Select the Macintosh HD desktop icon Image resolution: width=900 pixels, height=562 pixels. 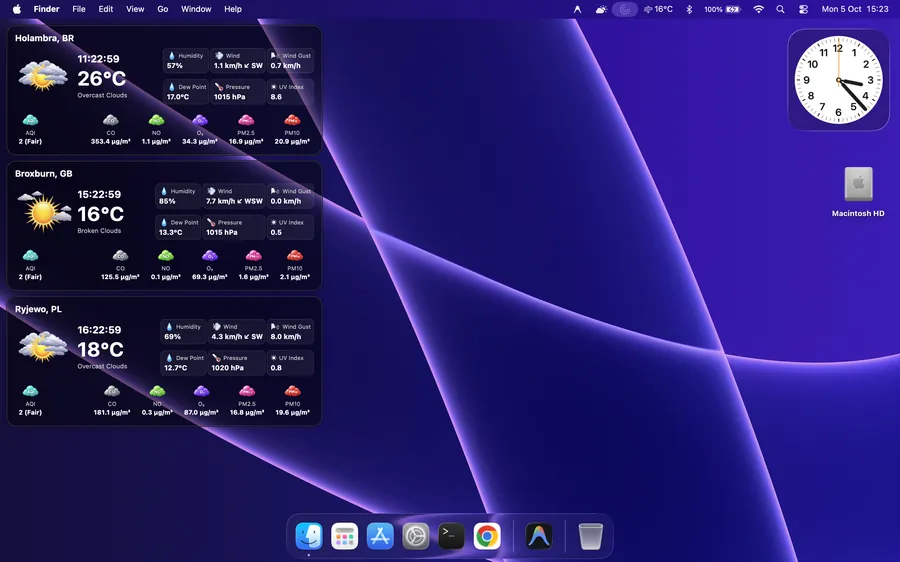pyautogui.click(x=858, y=192)
